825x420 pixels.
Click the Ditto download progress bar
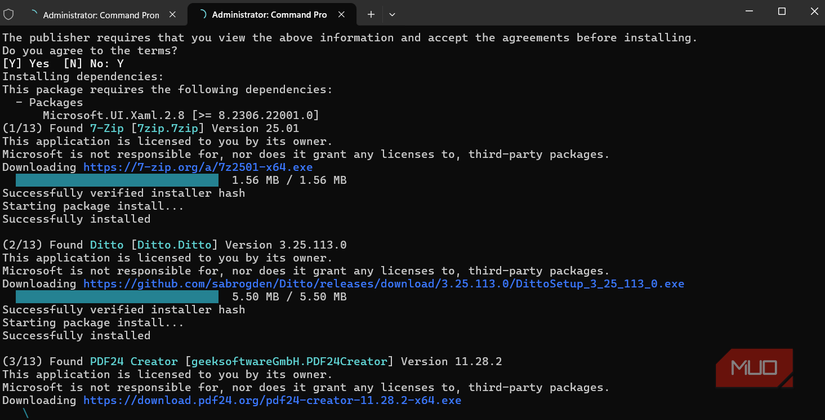(x=117, y=297)
